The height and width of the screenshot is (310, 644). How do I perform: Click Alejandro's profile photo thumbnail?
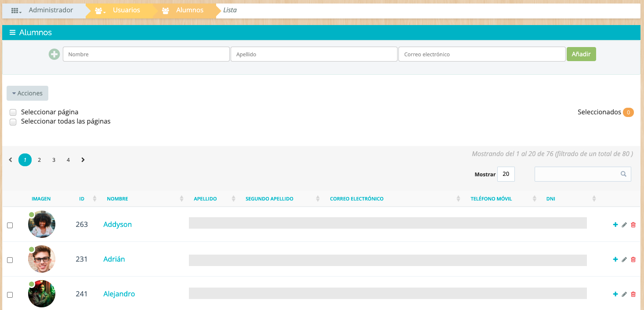42,294
